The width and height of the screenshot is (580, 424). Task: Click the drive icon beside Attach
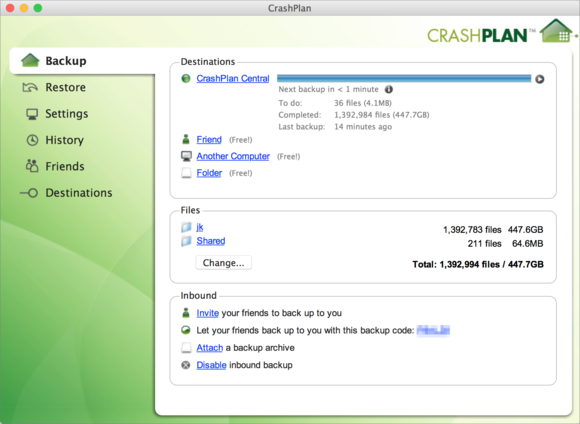pos(186,348)
